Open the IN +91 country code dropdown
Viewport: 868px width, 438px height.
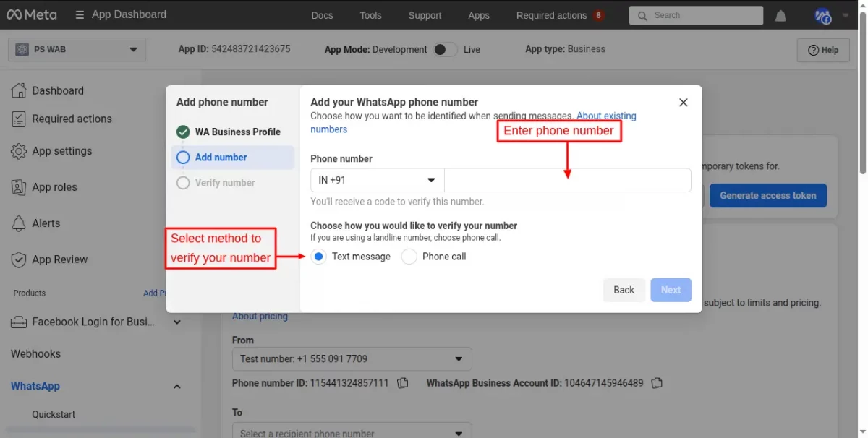click(x=377, y=180)
